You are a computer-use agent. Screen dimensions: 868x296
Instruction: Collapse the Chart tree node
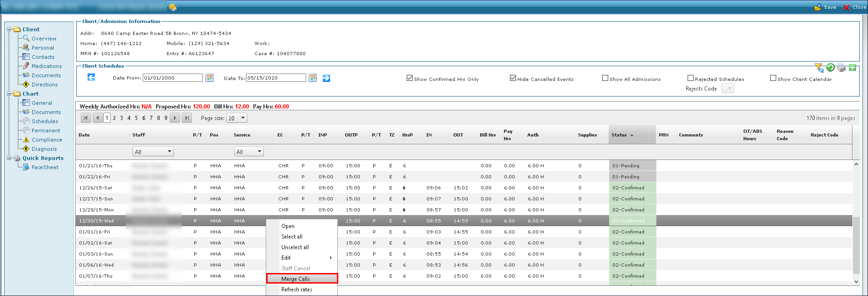(x=9, y=94)
